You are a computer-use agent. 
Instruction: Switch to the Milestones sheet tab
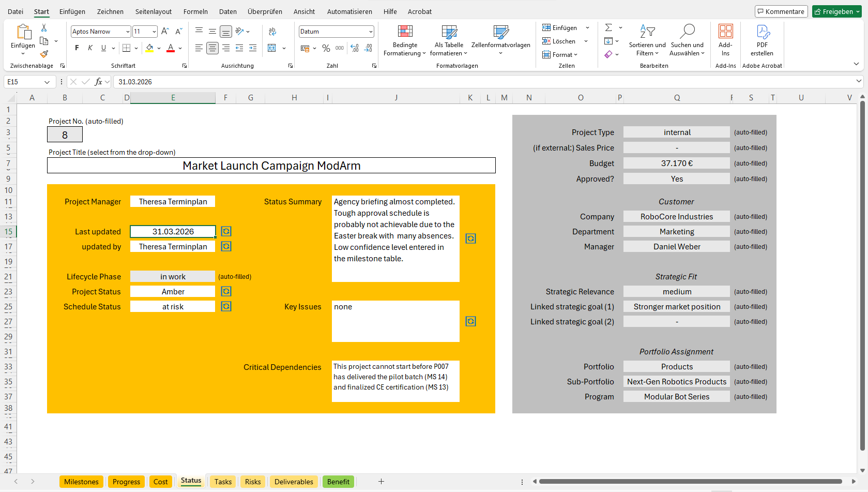coord(81,482)
